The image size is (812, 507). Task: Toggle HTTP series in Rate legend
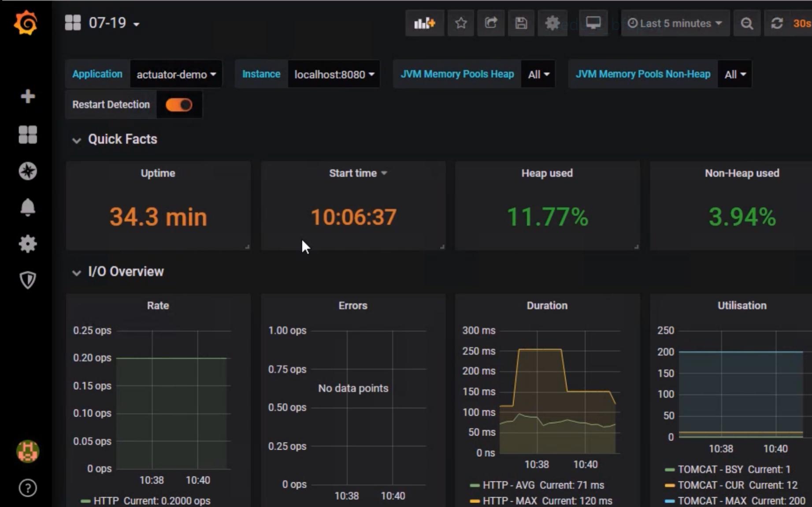coord(106,501)
